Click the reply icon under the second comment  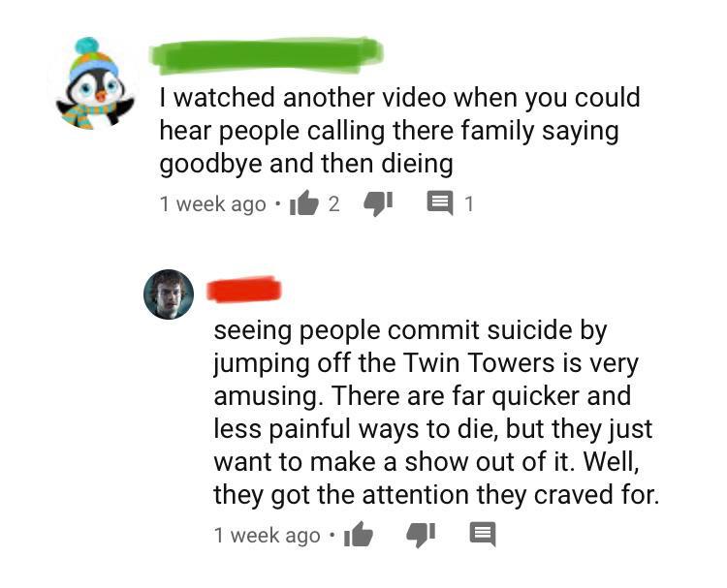[x=483, y=535]
